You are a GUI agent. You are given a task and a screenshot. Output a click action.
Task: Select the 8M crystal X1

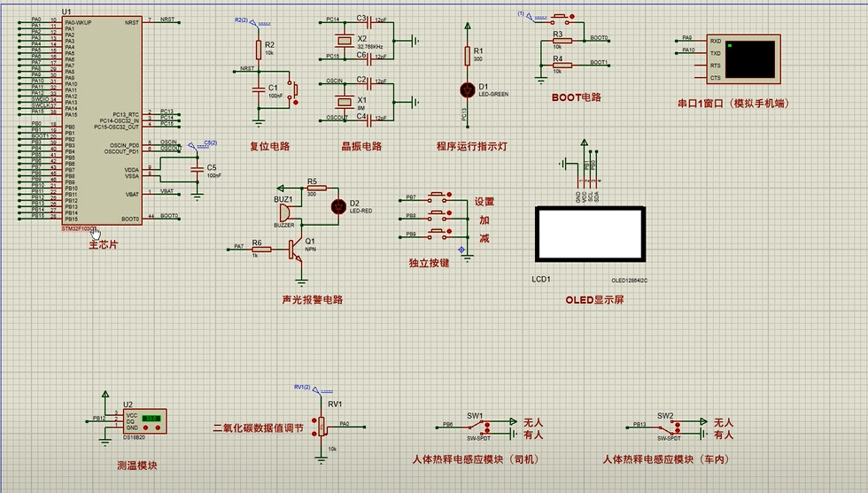point(345,101)
